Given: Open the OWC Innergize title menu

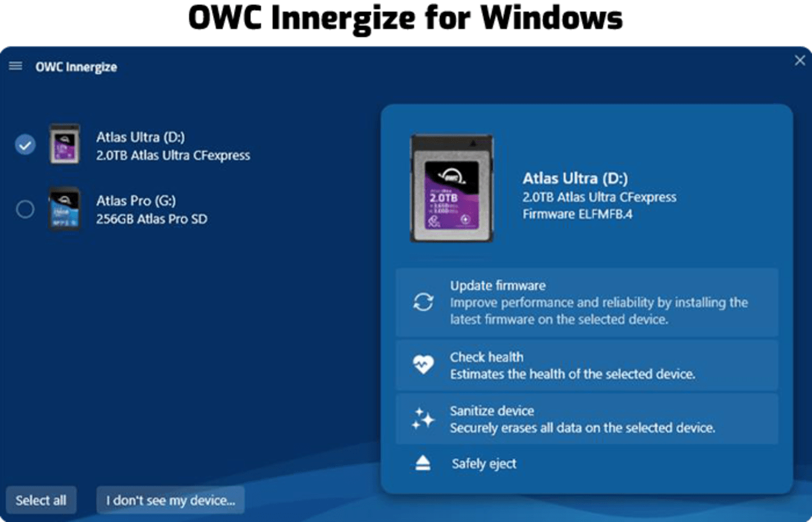Looking at the screenshot, I should point(77,66).
